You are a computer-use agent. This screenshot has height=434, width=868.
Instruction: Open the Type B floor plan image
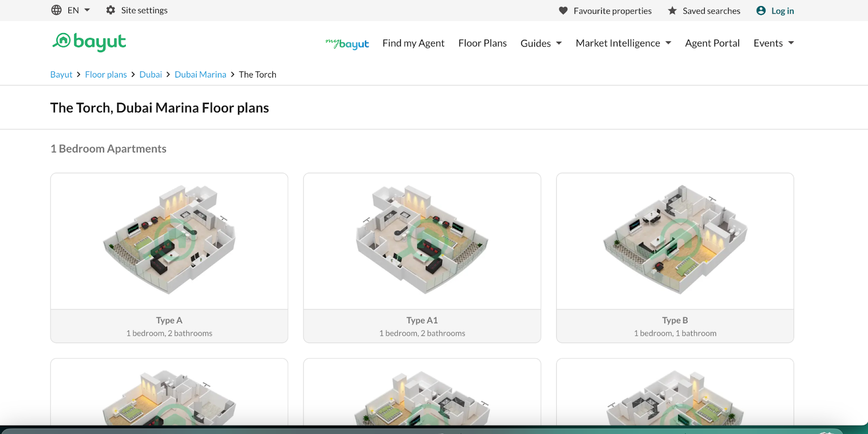[675, 241]
